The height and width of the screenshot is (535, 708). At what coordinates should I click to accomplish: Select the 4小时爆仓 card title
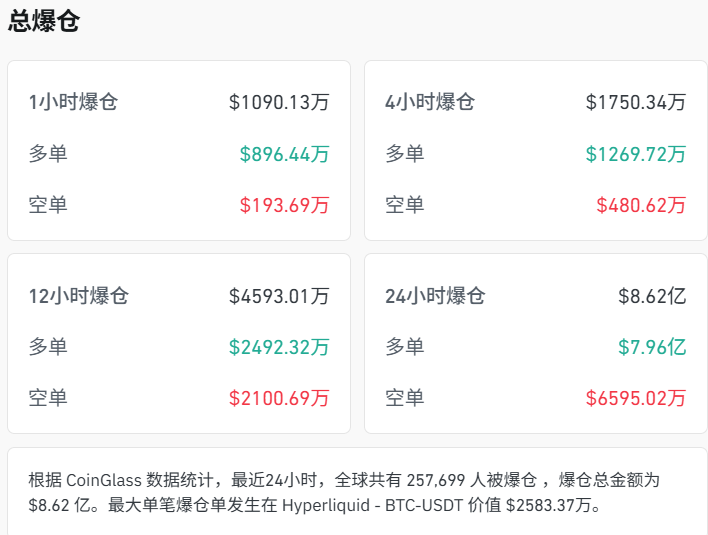(430, 102)
